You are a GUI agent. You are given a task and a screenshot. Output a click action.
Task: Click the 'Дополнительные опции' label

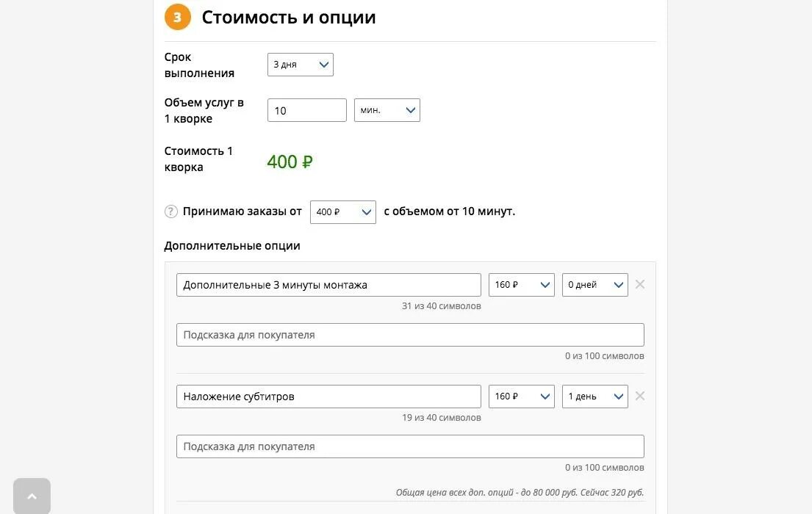232,246
